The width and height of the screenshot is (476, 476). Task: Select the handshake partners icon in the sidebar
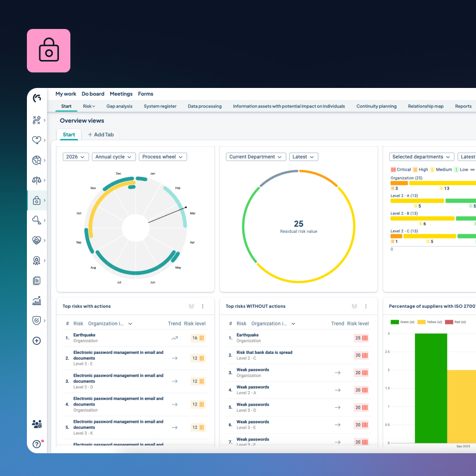coord(36,240)
